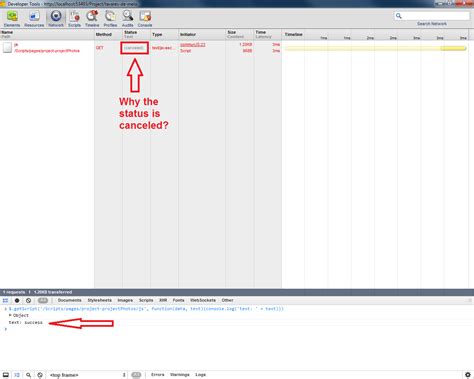Select the Network panel icon
Image resolution: width=474 pixels, height=379 pixels.
pyautogui.click(x=56, y=19)
